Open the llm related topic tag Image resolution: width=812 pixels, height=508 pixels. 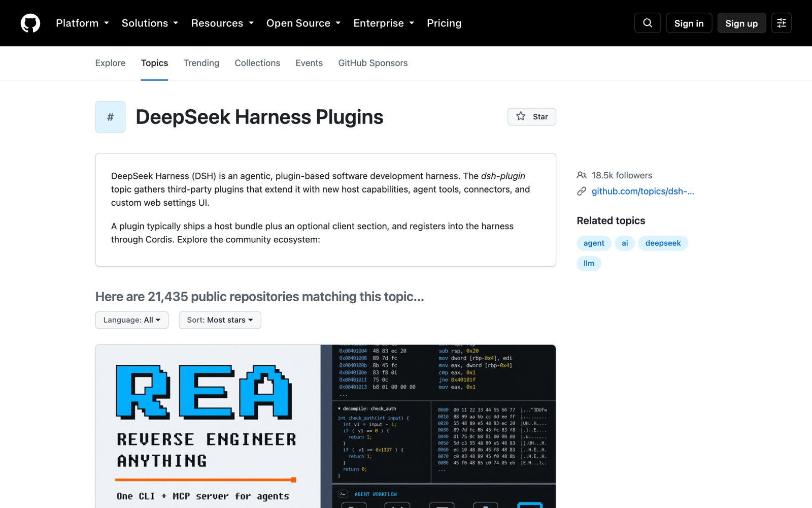[589, 264]
